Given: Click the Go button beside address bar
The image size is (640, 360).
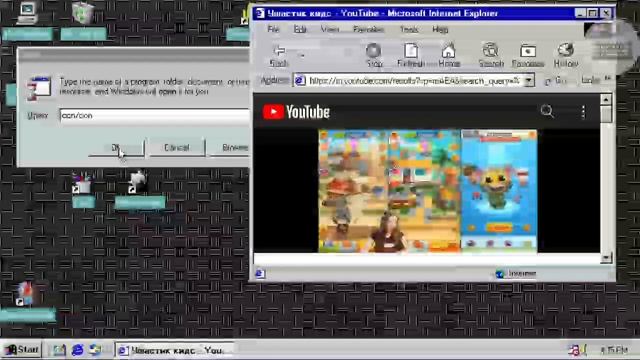Looking at the screenshot, I should coord(556,81).
